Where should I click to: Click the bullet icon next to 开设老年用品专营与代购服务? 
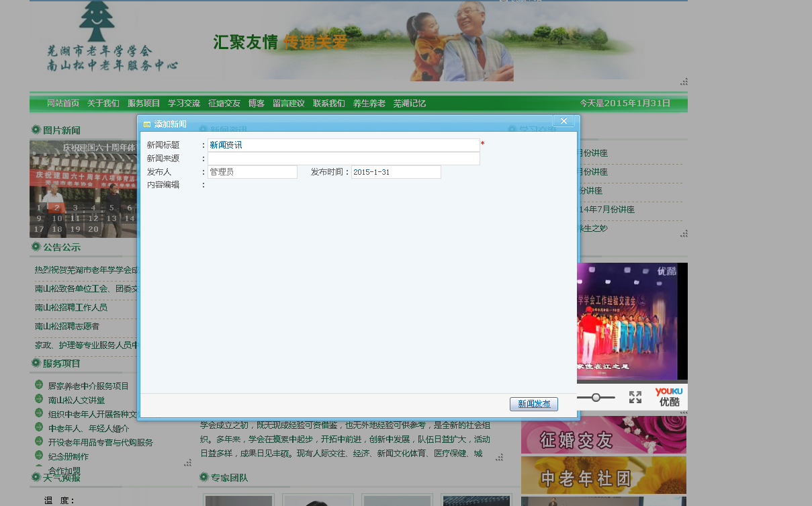click(x=39, y=441)
